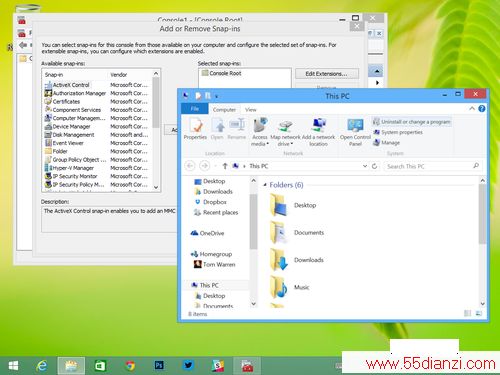This screenshot has width=500, height=375.
Task: Open Twitter app from taskbar
Action: tap(188, 366)
